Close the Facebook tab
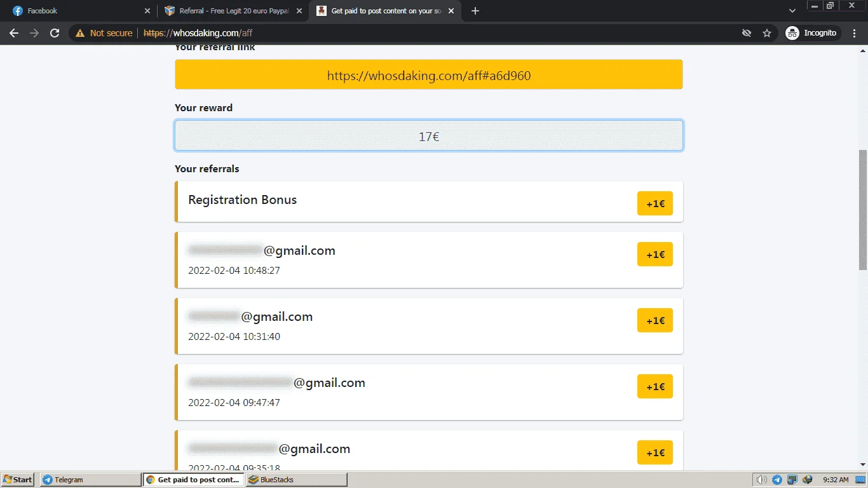The width and height of the screenshot is (868, 488). 147,11
